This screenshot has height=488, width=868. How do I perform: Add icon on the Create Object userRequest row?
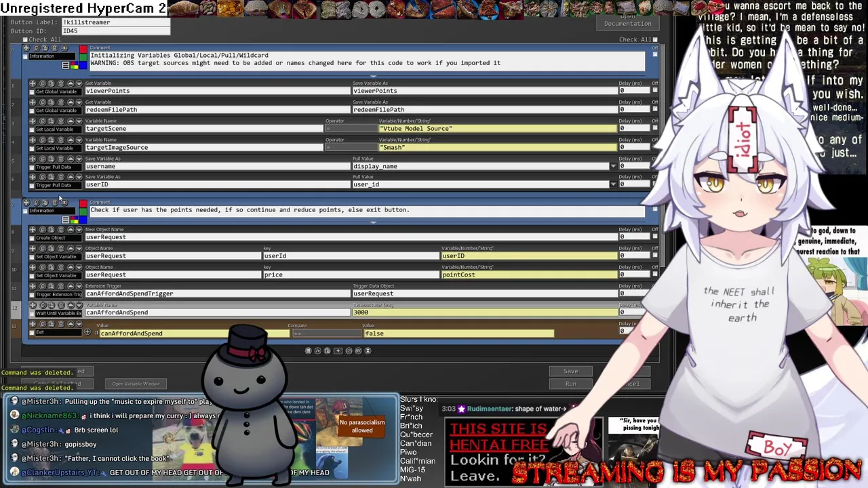[33, 230]
